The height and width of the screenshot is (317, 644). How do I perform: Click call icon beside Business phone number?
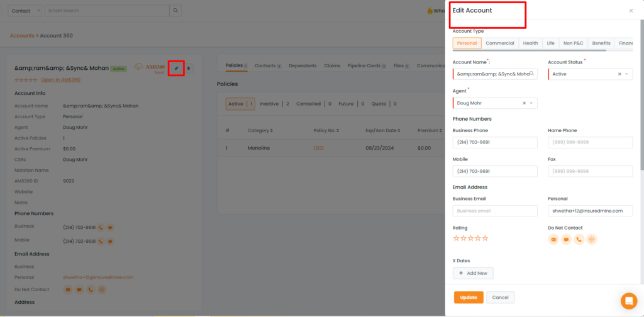(100, 228)
